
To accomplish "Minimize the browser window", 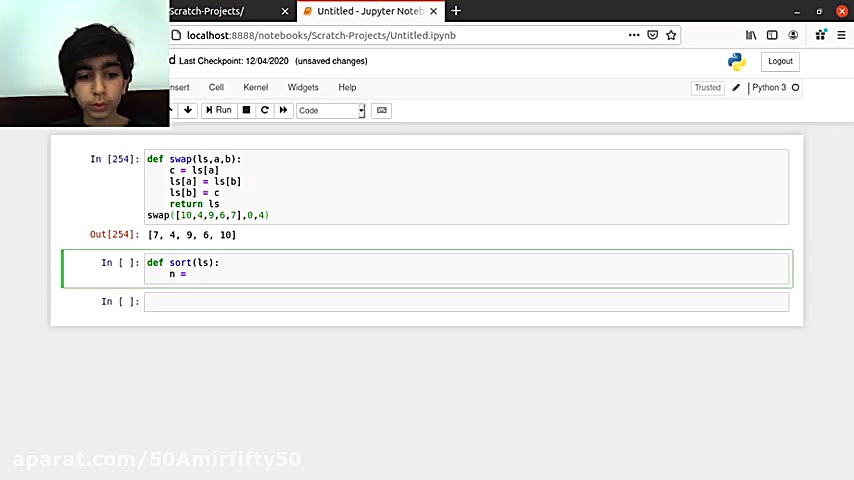I will [797, 11].
